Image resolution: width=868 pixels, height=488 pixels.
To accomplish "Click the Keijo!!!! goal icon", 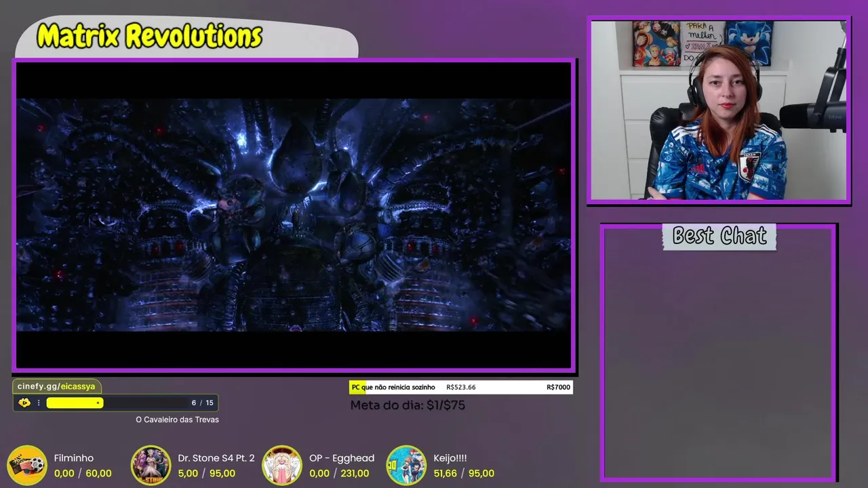I will [406, 465].
